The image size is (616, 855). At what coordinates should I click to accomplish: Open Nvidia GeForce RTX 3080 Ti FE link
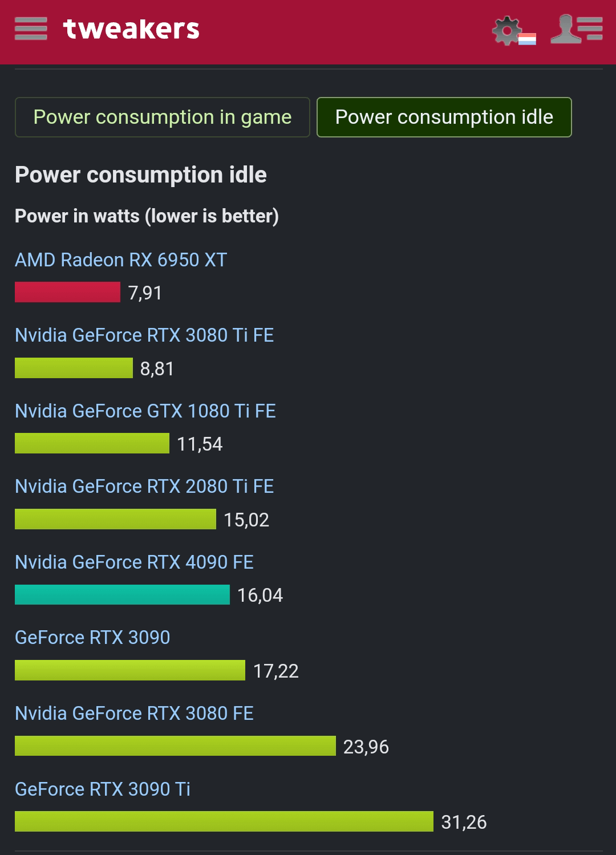(144, 335)
